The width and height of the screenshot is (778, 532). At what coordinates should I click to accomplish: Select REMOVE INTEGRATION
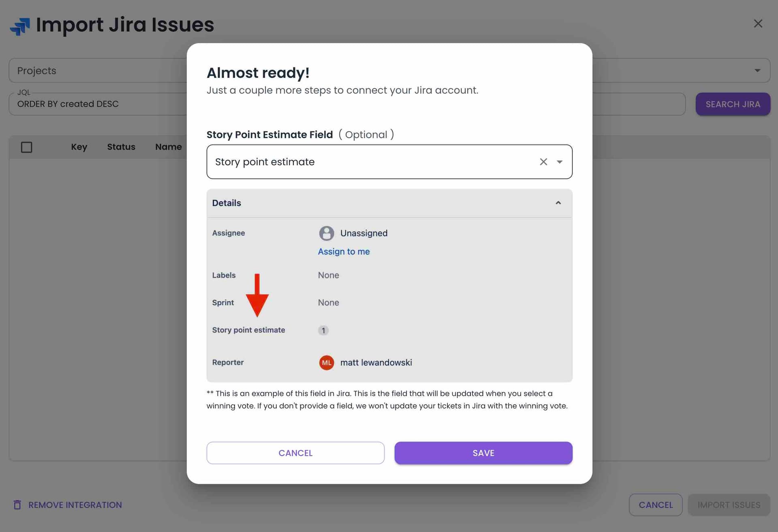(75, 504)
